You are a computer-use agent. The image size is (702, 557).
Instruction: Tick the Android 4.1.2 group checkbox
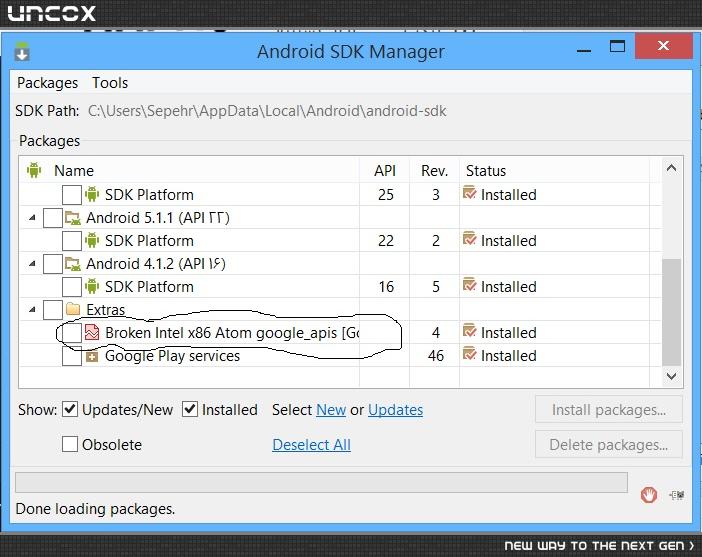52,264
